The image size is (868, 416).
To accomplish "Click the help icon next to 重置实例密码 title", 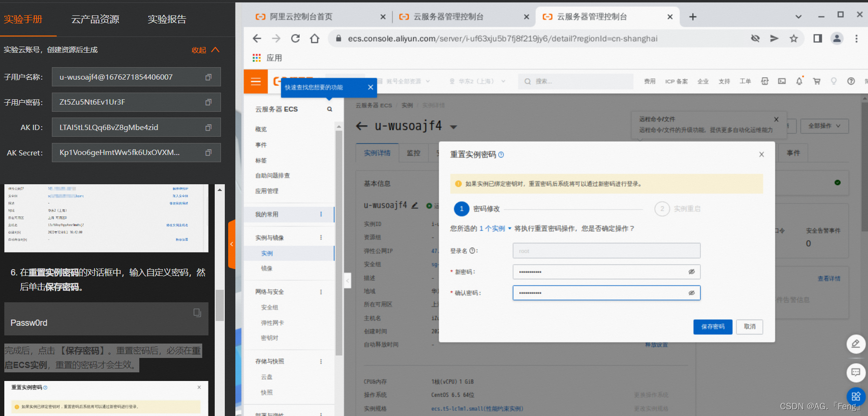I will click(x=501, y=155).
